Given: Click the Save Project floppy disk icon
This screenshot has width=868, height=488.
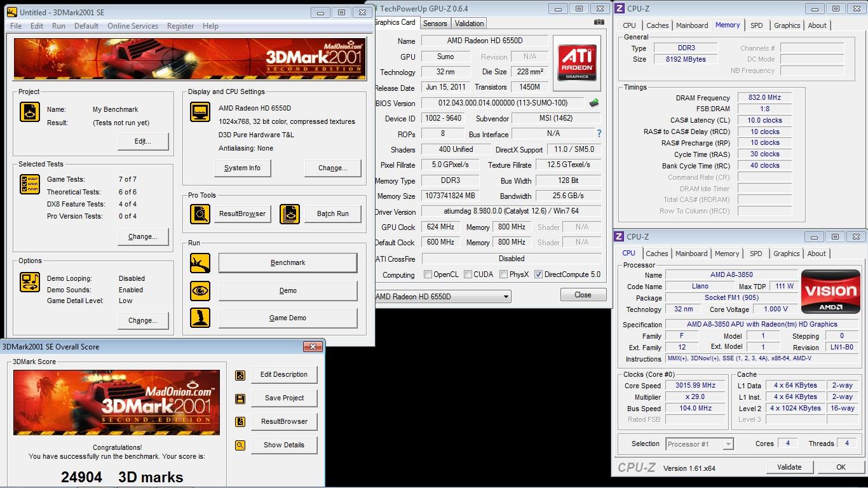Looking at the screenshot, I should [240, 398].
